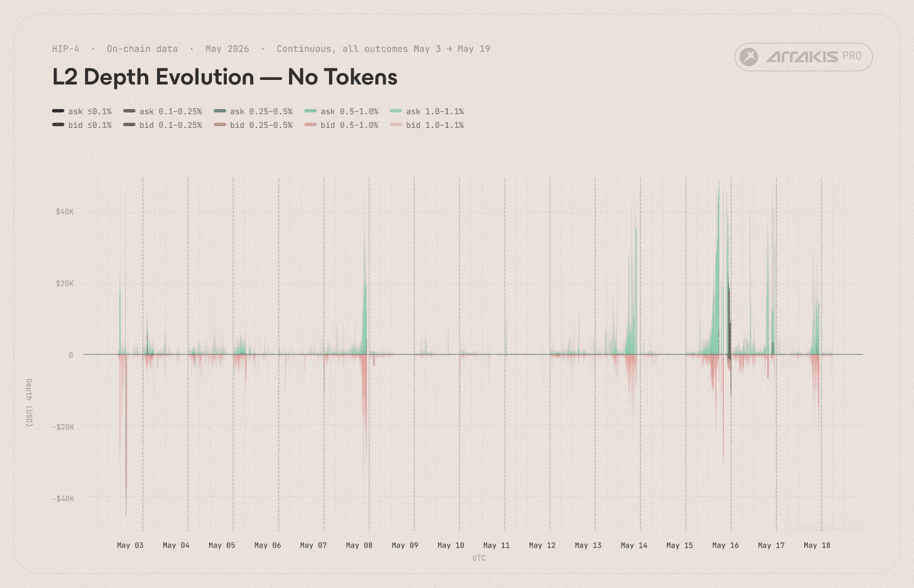Click the 'May 15' x-axis label

click(680, 545)
